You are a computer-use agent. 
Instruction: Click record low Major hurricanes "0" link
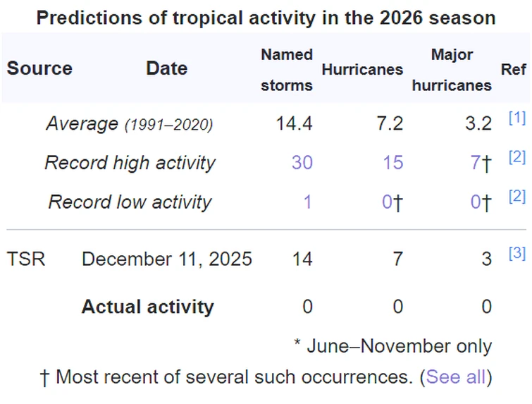pos(476,202)
